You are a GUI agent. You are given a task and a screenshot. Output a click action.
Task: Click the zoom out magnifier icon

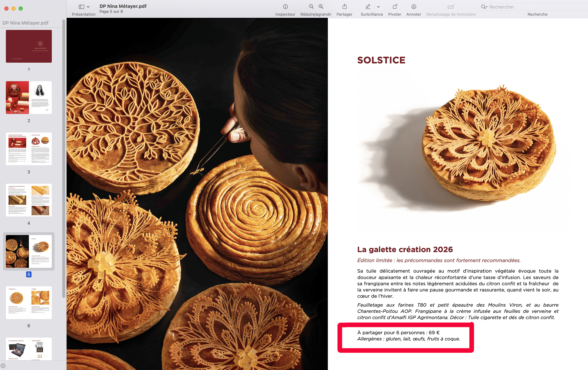[311, 7]
